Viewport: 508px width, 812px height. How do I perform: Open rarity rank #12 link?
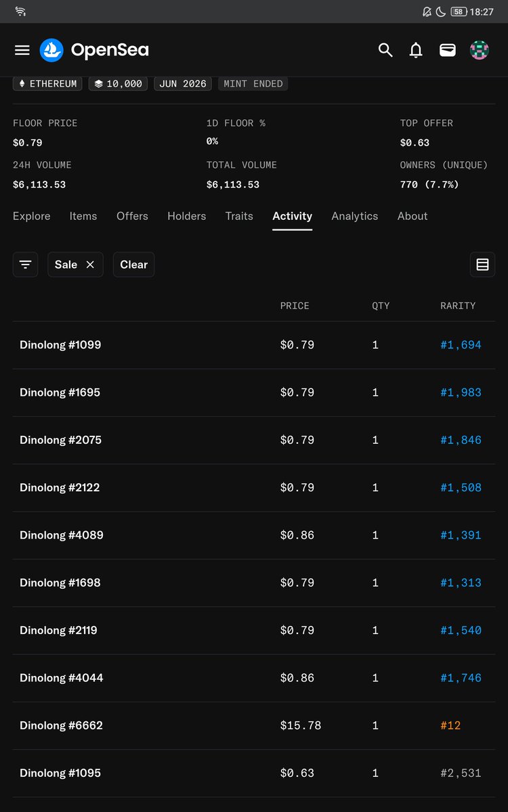click(450, 725)
